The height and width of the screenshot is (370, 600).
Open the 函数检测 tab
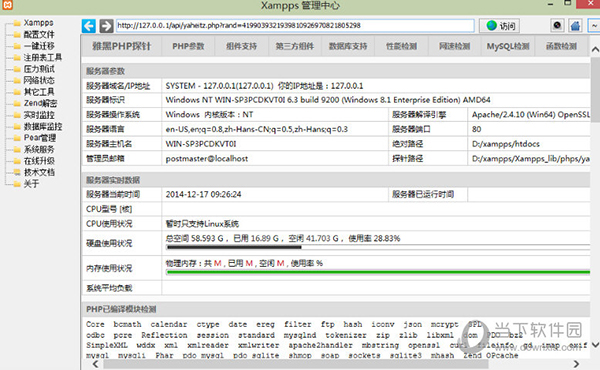coord(561,46)
